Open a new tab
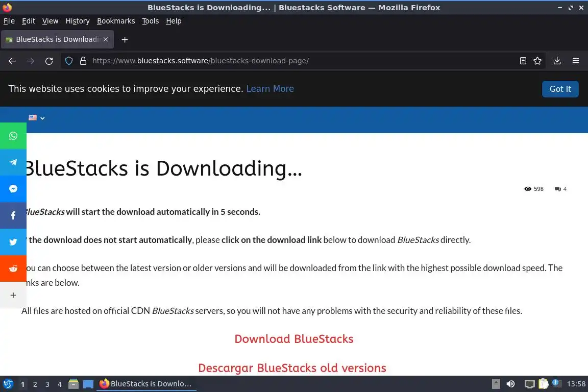This screenshot has width=588, height=392. (125, 39)
